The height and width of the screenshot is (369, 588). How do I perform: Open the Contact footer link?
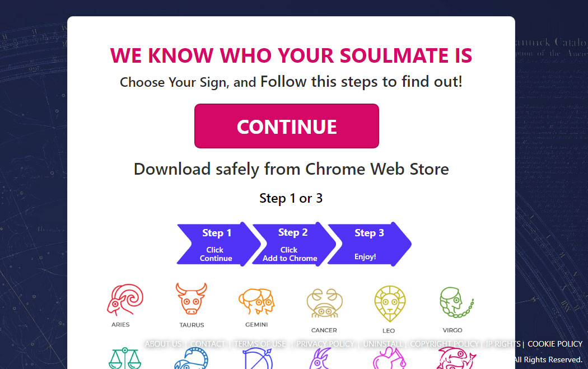click(208, 344)
